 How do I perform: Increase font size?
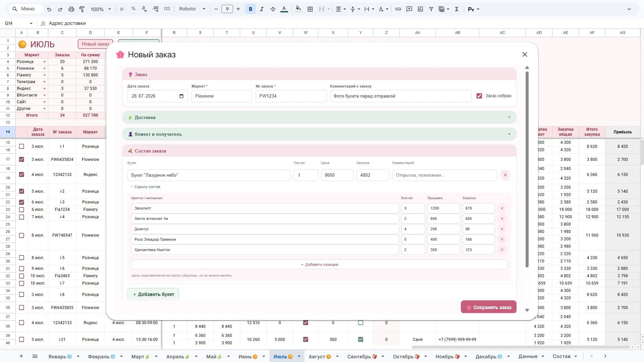click(x=238, y=9)
